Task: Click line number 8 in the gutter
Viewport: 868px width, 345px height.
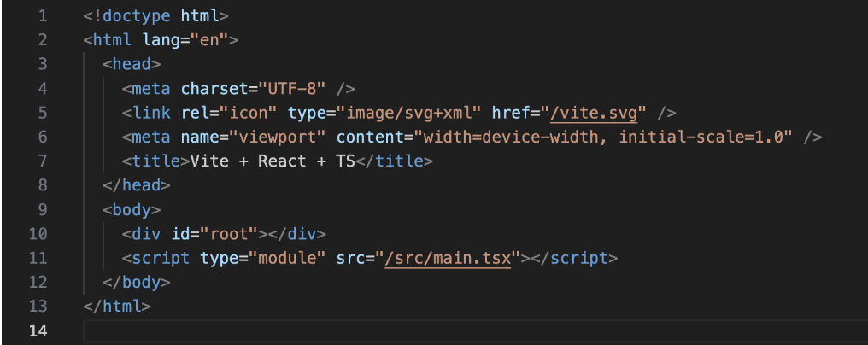Action: pos(42,185)
